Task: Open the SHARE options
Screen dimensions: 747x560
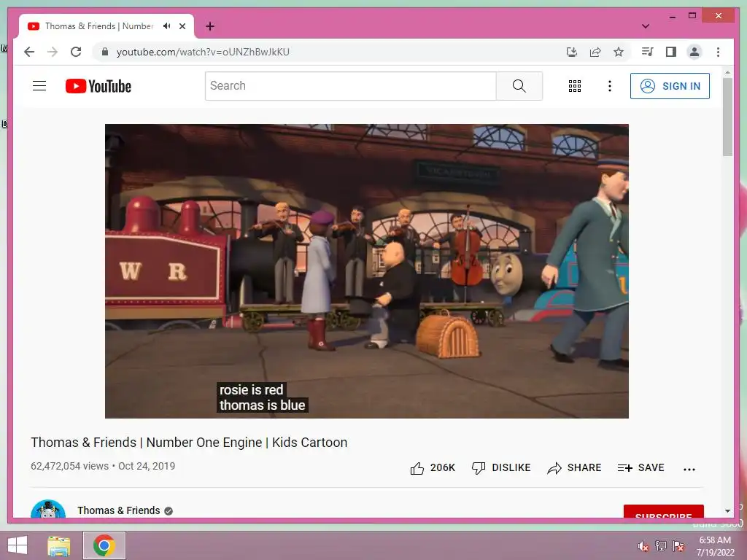Action: [x=574, y=468]
